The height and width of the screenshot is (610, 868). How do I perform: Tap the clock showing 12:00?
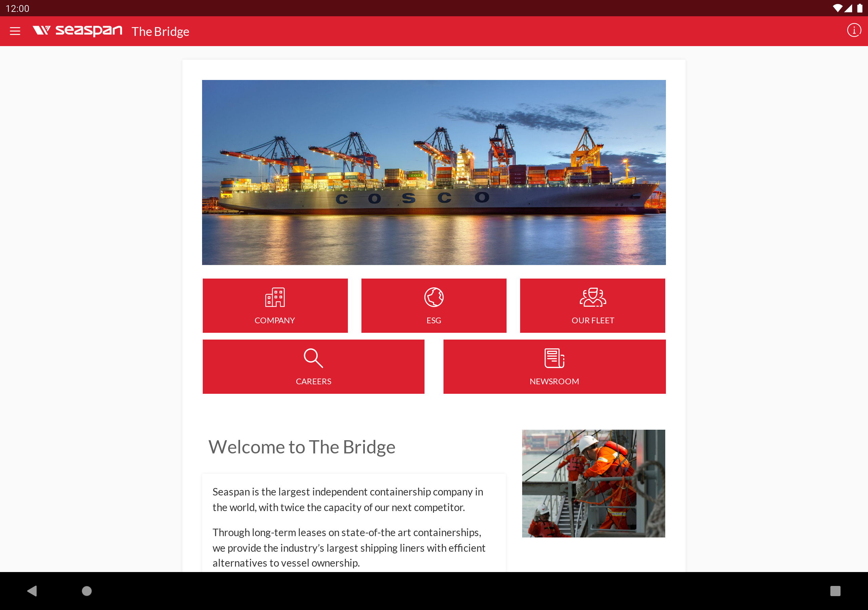pos(17,8)
